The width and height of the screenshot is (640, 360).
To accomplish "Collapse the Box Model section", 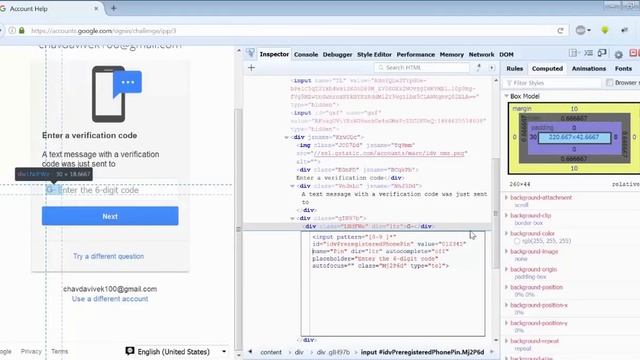I will tap(507, 96).
